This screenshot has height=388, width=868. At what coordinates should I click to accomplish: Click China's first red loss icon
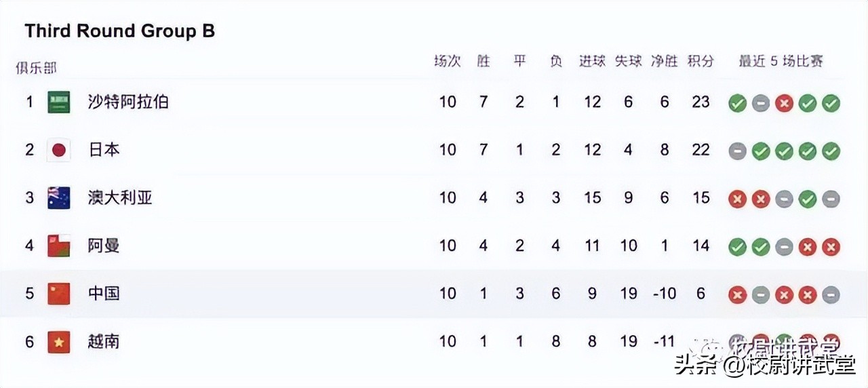(x=738, y=294)
